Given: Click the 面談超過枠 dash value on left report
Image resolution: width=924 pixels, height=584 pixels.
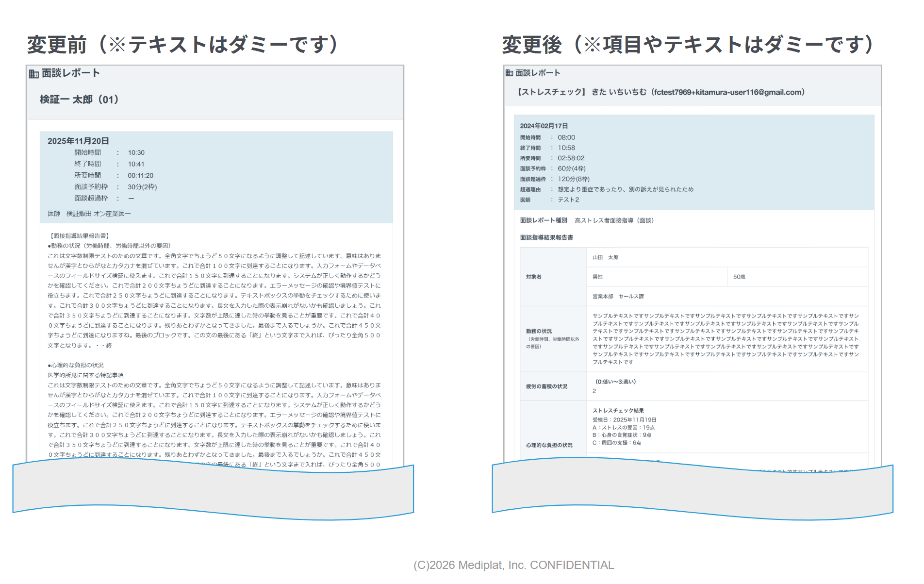Looking at the screenshot, I should pos(131,198).
